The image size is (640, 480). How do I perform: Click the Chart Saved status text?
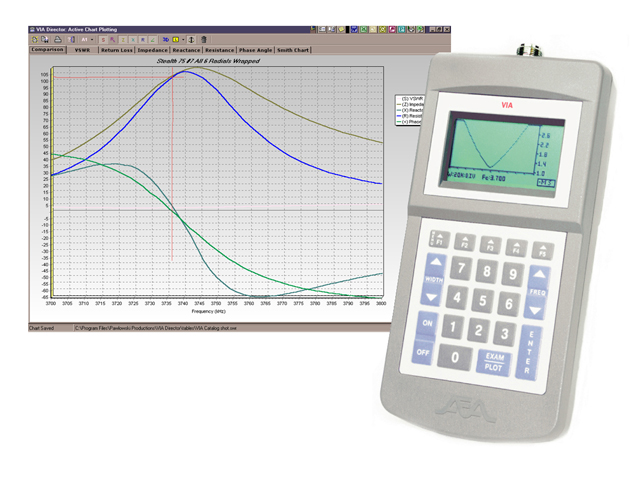pyautogui.click(x=41, y=328)
